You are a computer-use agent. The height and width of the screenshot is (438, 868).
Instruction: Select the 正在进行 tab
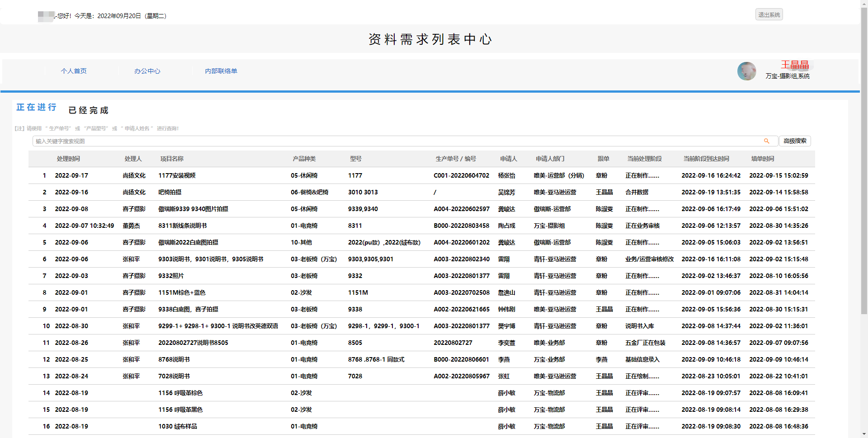[36, 107]
